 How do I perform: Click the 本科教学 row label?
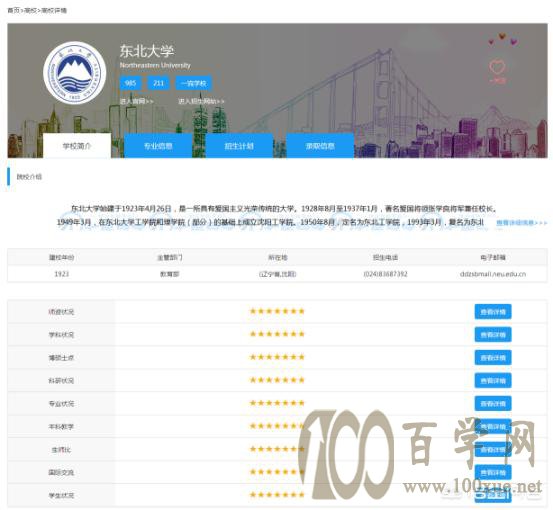coord(61,426)
